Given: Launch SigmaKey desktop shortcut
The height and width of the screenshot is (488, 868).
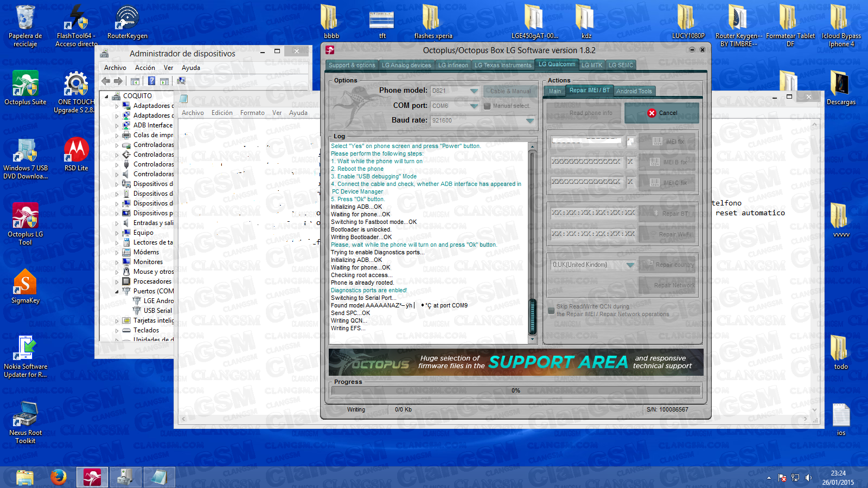Looking at the screenshot, I should [25, 286].
